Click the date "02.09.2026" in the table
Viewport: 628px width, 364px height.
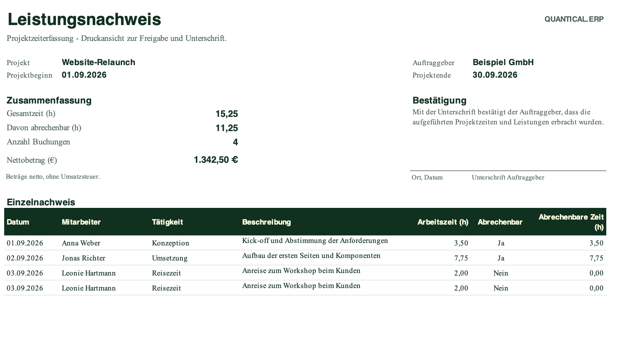pos(25,258)
